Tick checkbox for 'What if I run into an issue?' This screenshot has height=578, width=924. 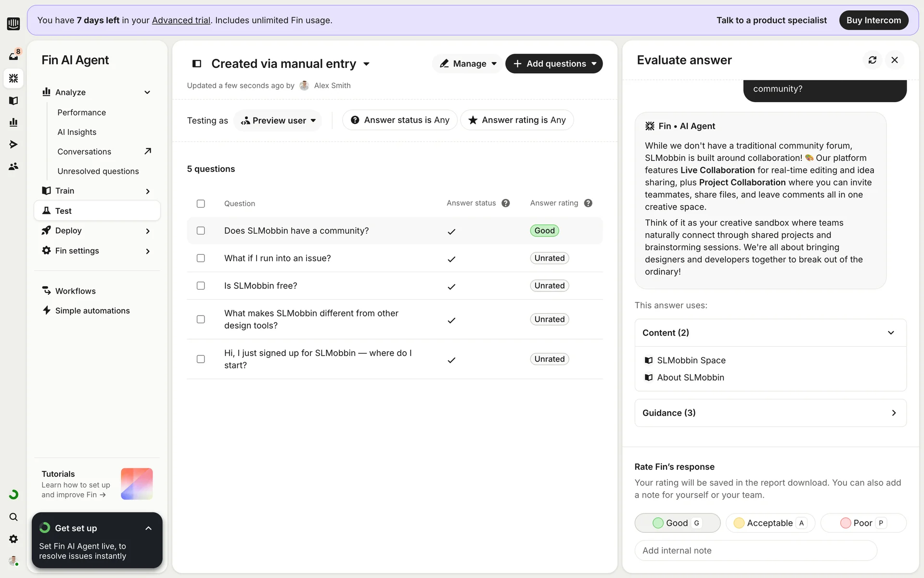[201, 258]
